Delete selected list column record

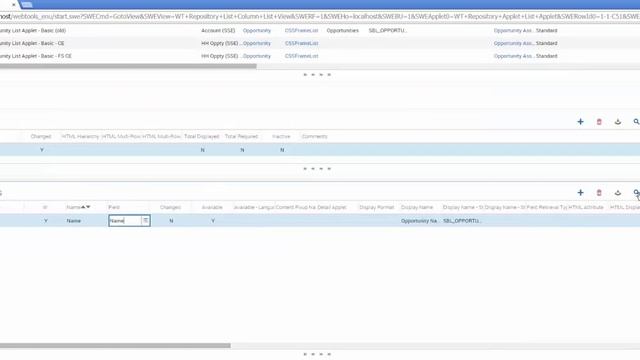click(599, 193)
